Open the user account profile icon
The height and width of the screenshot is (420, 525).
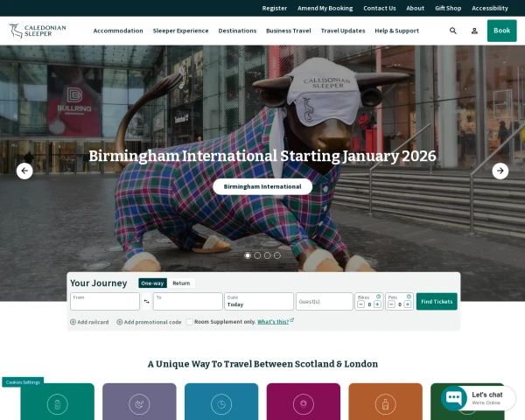pyautogui.click(x=474, y=31)
